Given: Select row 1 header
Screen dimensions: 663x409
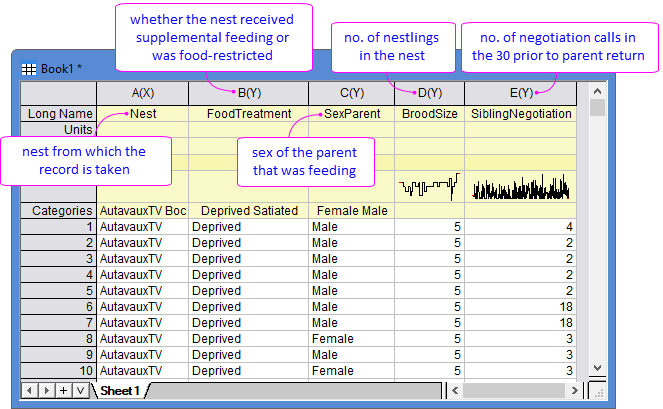Looking at the screenshot, I should [59, 227].
